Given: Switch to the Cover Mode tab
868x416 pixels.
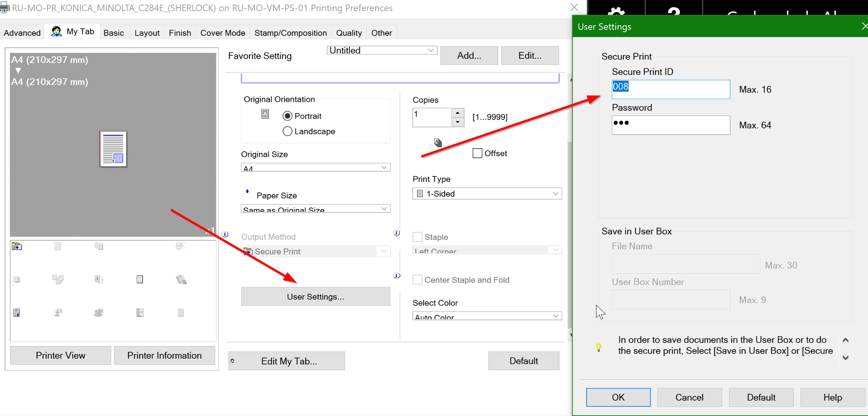Looking at the screenshot, I should click(223, 32).
